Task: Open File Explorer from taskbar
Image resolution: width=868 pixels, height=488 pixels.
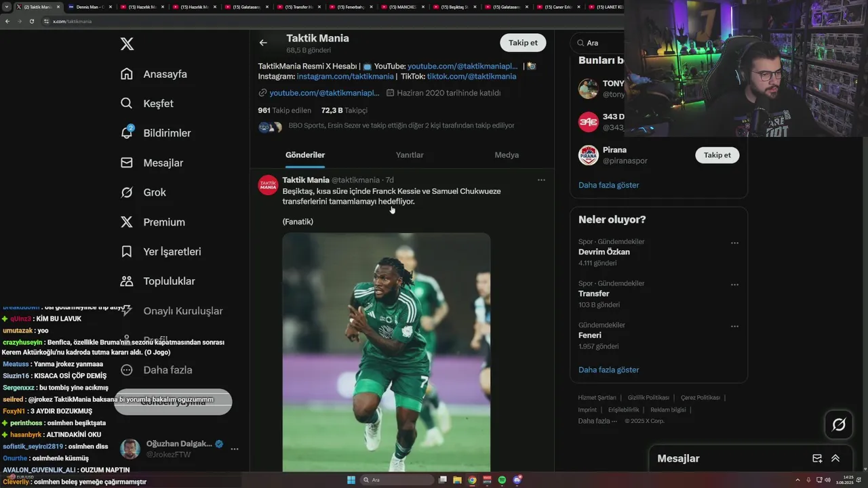Action: click(458, 480)
